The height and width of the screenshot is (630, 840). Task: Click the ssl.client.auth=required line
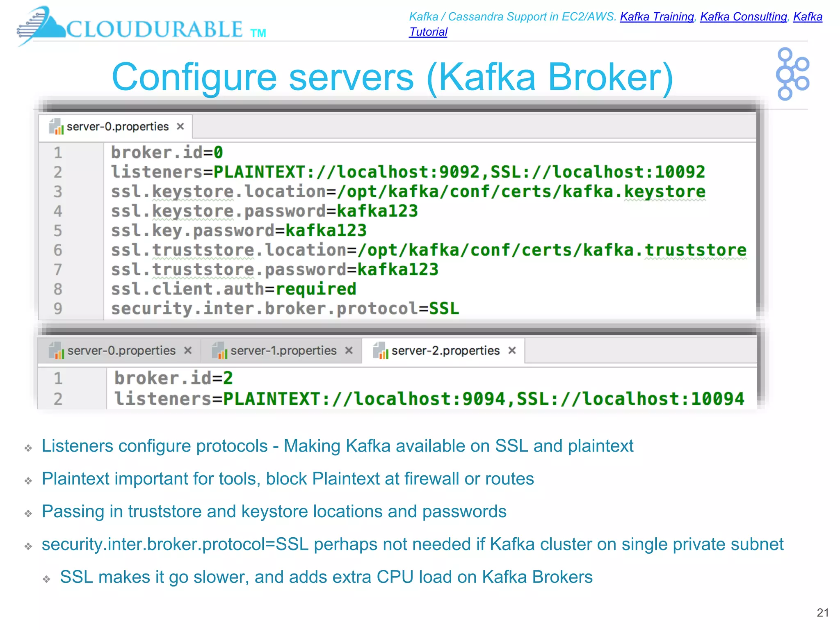tap(233, 289)
